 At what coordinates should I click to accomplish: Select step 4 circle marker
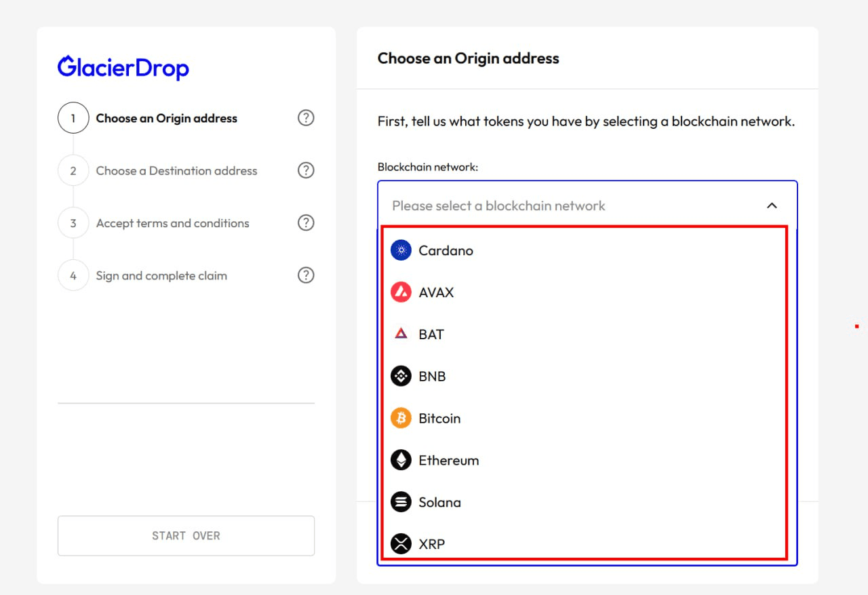click(73, 275)
